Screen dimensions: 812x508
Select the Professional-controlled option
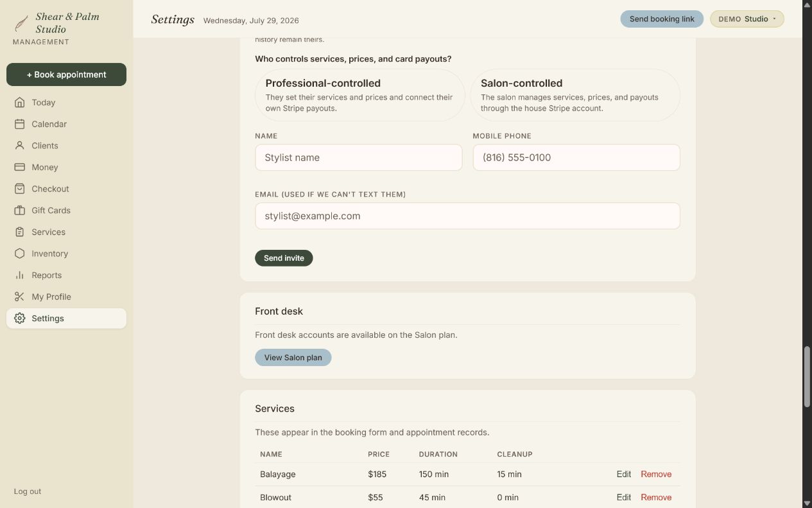[359, 95]
